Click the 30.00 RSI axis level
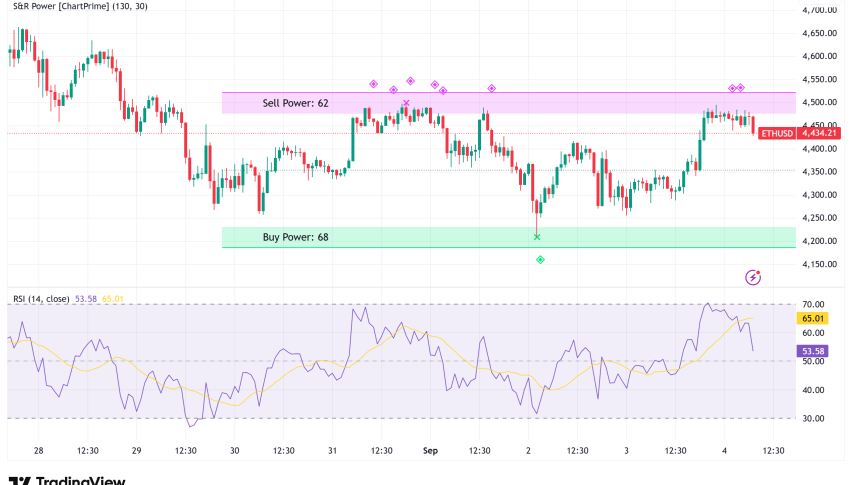 (813, 418)
